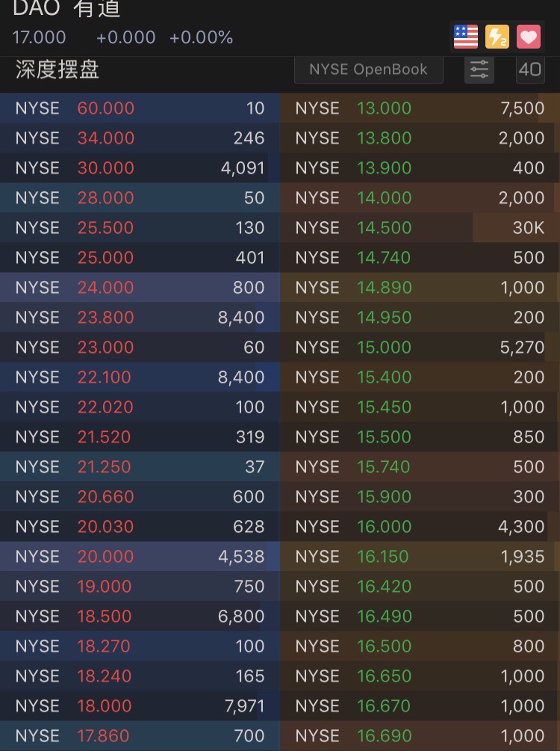Select the ask price 30.000

click(x=106, y=168)
